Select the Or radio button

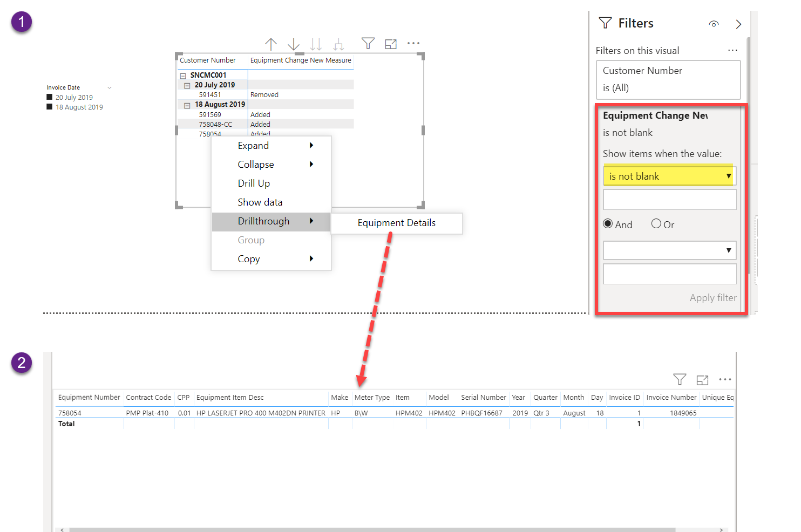pos(656,223)
